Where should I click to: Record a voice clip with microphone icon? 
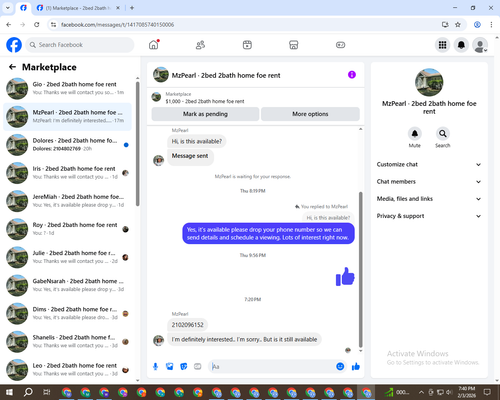coord(155,367)
